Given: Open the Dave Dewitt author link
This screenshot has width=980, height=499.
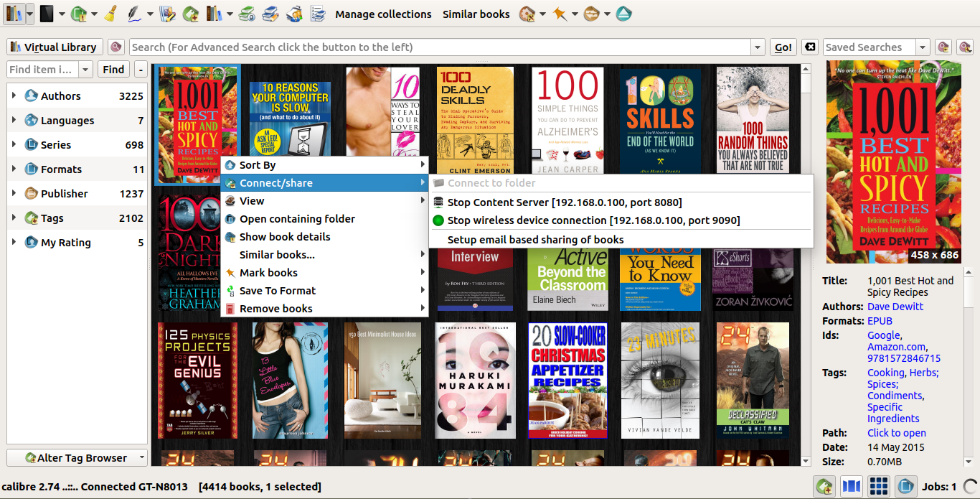Looking at the screenshot, I should [895, 307].
